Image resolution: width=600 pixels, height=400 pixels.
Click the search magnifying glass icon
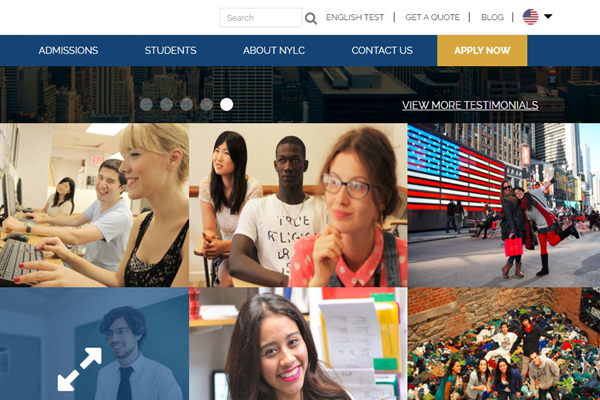point(311,18)
